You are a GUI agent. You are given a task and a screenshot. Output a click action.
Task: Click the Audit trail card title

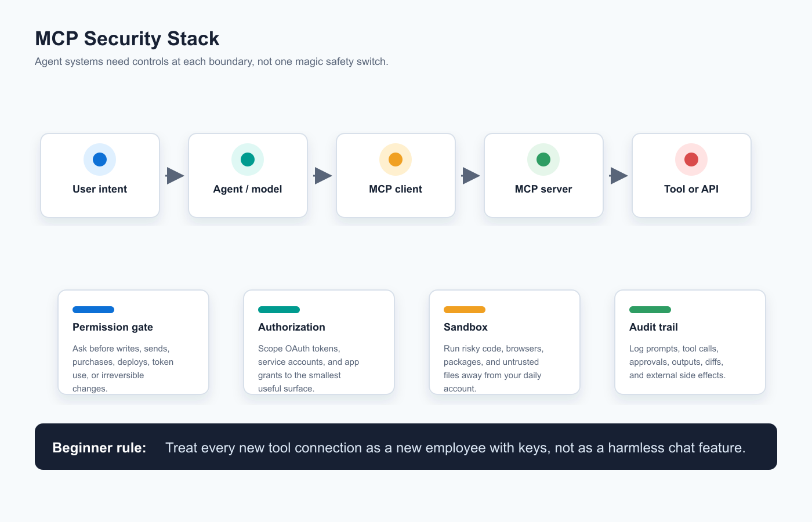pyautogui.click(x=654, y=327)
